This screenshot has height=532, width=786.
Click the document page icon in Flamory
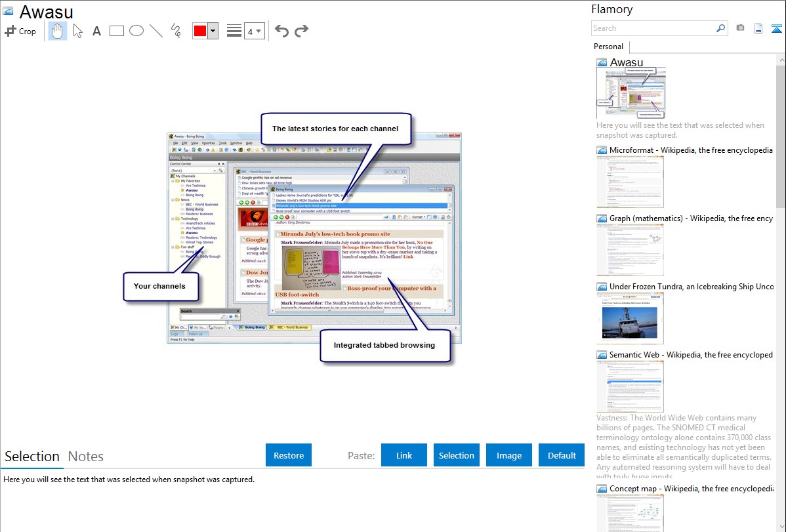pos(758,28)
